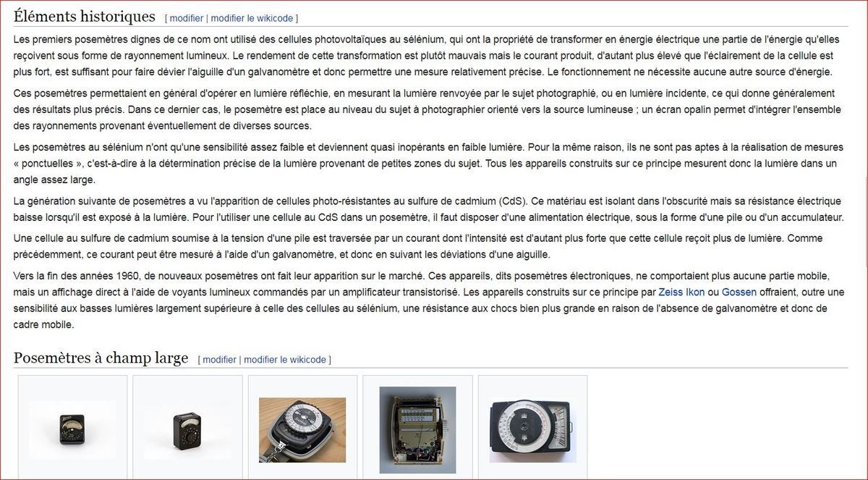Viewport: 868px width, 480px height.
Task: Click "modifier le wikicode" beside Posemètres à champ large
Action: 285,360
